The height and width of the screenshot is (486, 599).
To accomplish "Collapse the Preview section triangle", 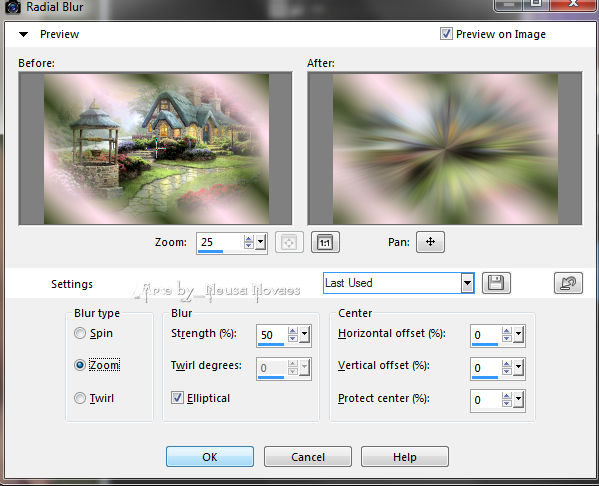I will (x=24, y=34).
